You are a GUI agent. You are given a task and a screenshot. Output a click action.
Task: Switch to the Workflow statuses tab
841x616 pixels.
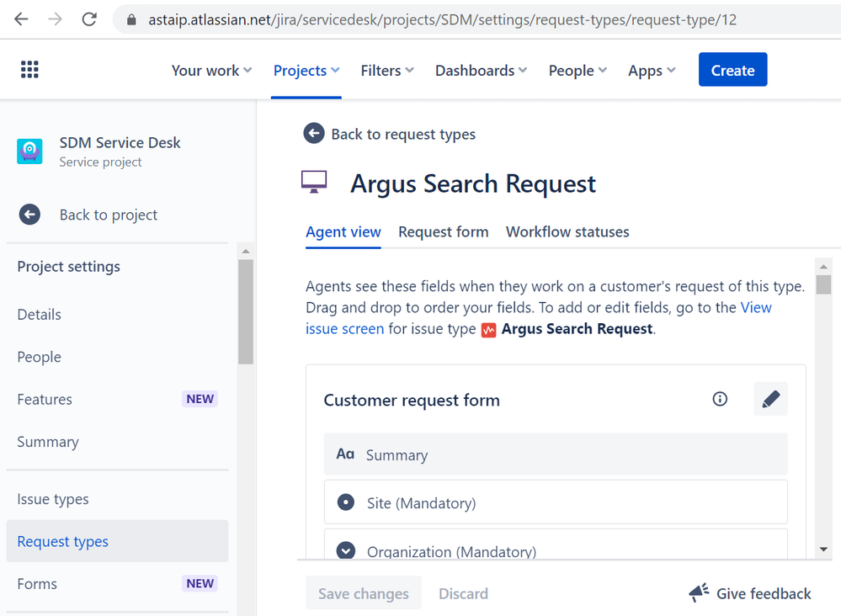(567, 231)
